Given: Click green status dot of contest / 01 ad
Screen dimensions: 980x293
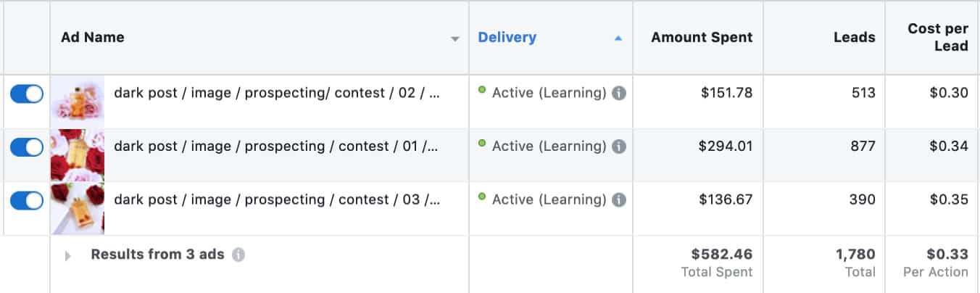Looking at the screenshot, I should click(x=482, y=144).
